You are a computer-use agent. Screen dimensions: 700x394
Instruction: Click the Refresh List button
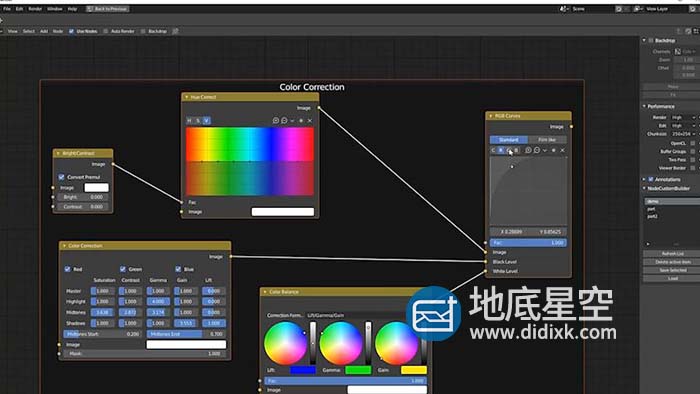[673, 253]
